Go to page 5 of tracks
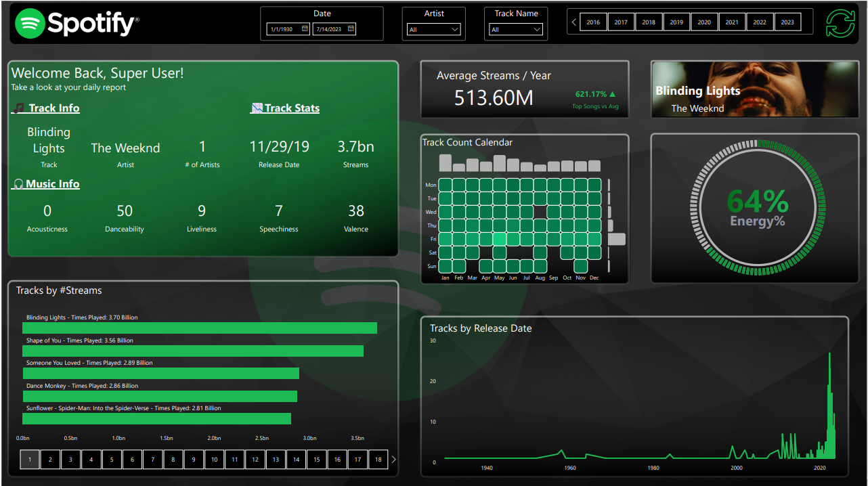Image resolution: width=868 pixels, height=486 pixels. point(112,460)
